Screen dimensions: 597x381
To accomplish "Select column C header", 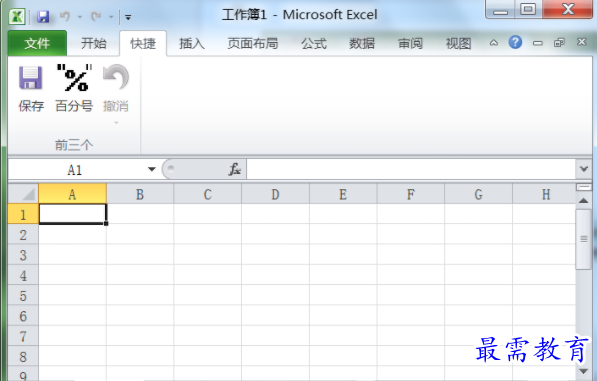I will click(208, 194).
